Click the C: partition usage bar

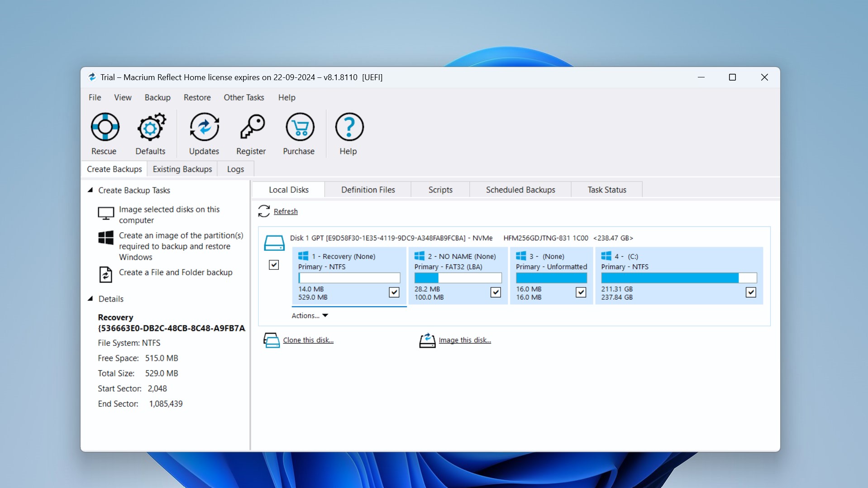click(x=679, y=277)
